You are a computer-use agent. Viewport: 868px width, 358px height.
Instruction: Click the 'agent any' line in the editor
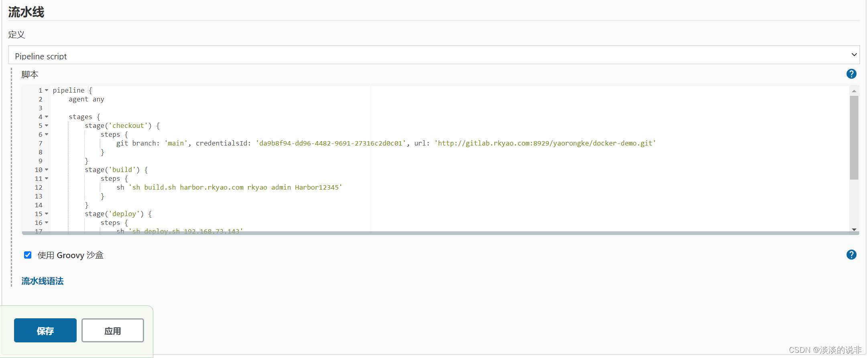click(x=86, y=99)
